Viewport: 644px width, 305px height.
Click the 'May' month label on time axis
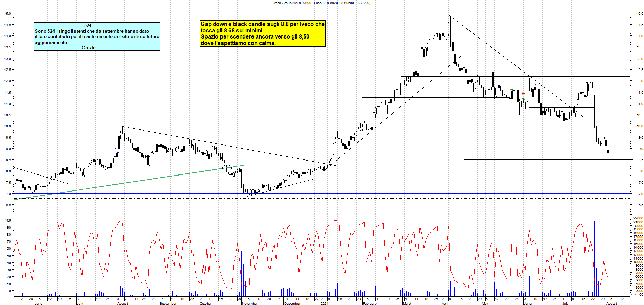coord(485,303)
